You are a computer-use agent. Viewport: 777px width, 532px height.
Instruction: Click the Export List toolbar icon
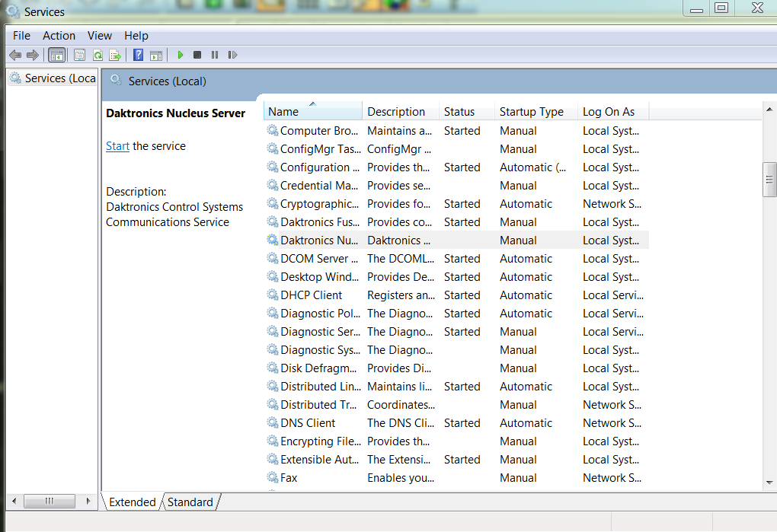coord(115,55)
